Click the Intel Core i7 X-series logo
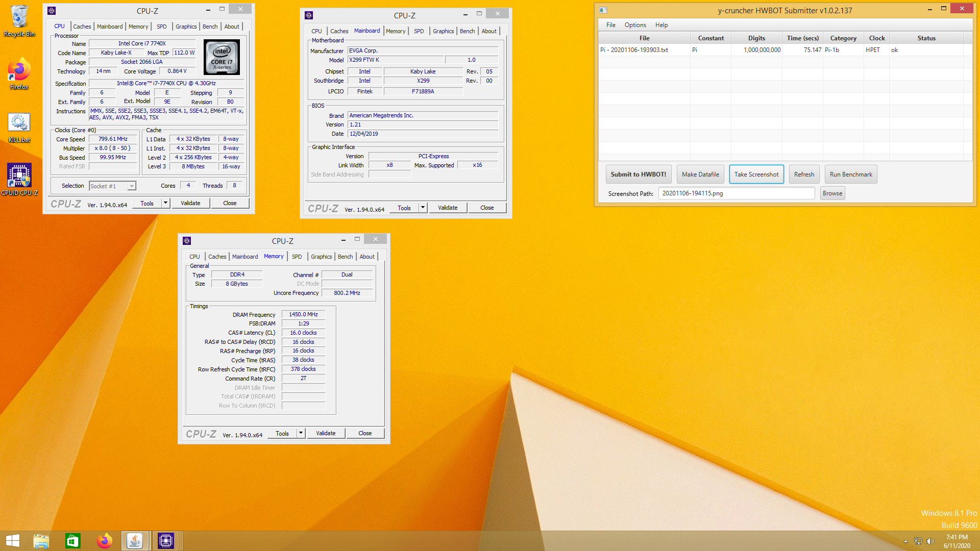Screen dimensions: 980x551 [222, 57]
